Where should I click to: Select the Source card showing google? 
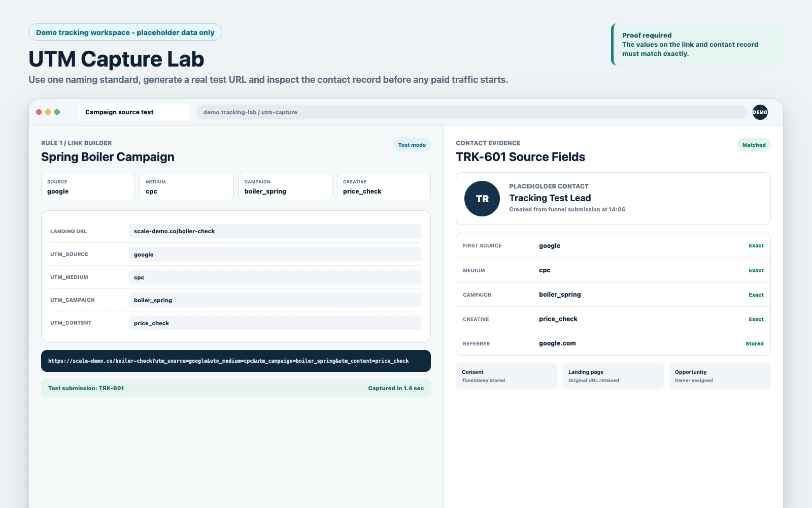coord(88,187)
